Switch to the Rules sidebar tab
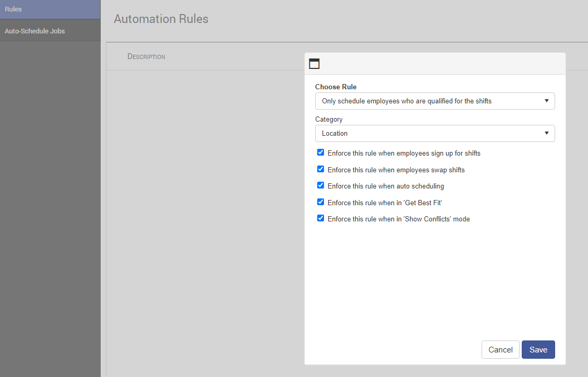 50,9
